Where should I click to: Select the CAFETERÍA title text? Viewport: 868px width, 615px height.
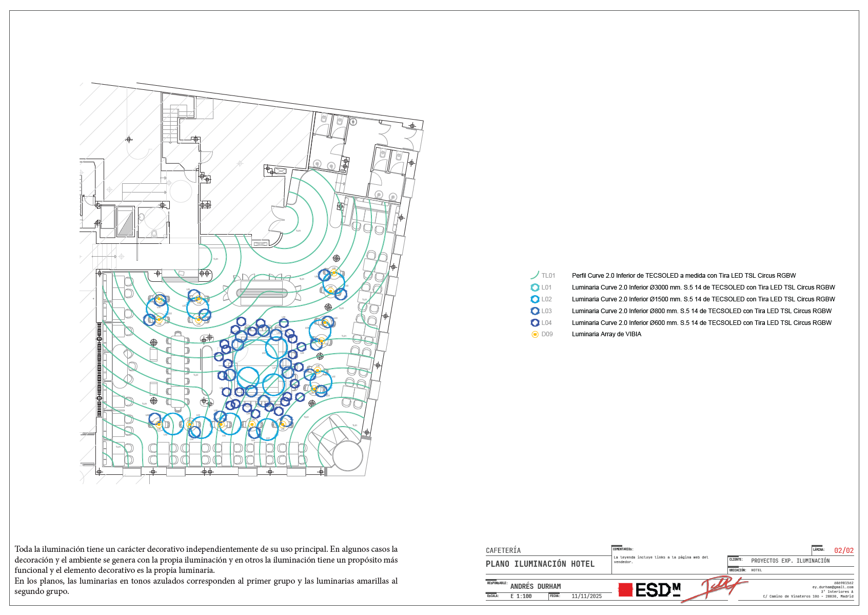[503, 550]
